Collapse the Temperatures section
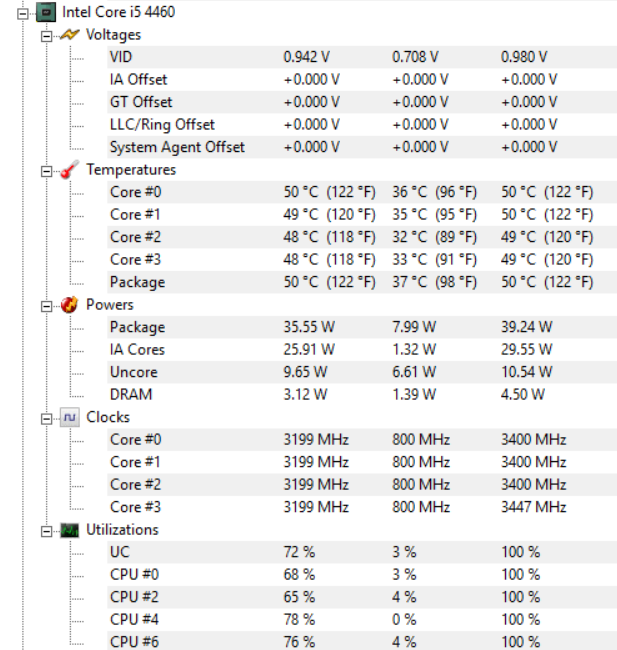This screenshot has height=650, width=617. [46, 170]
